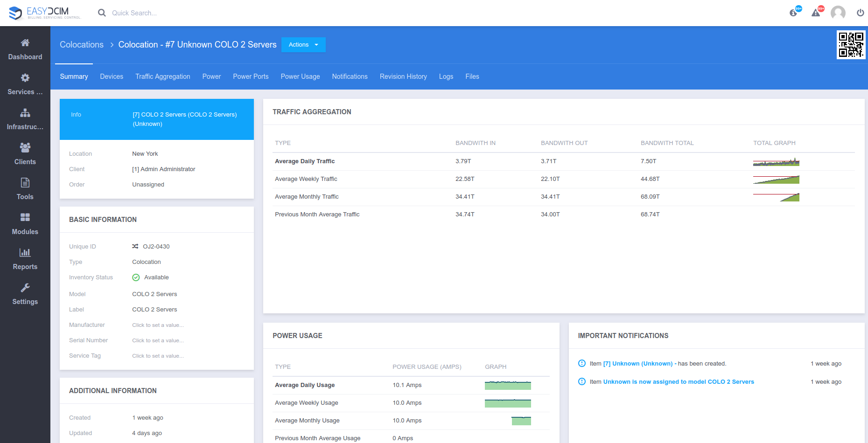Switch to the Power tab

coord(211,76)
